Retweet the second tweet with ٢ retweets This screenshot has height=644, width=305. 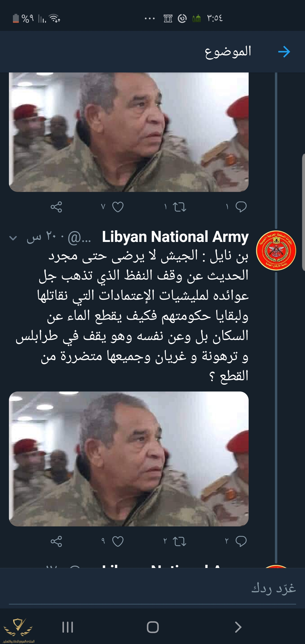click(x=179, y=541)
